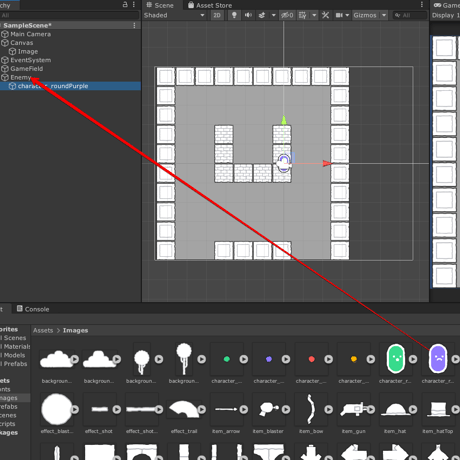Click the Images breadcrumb

(75, 330)
